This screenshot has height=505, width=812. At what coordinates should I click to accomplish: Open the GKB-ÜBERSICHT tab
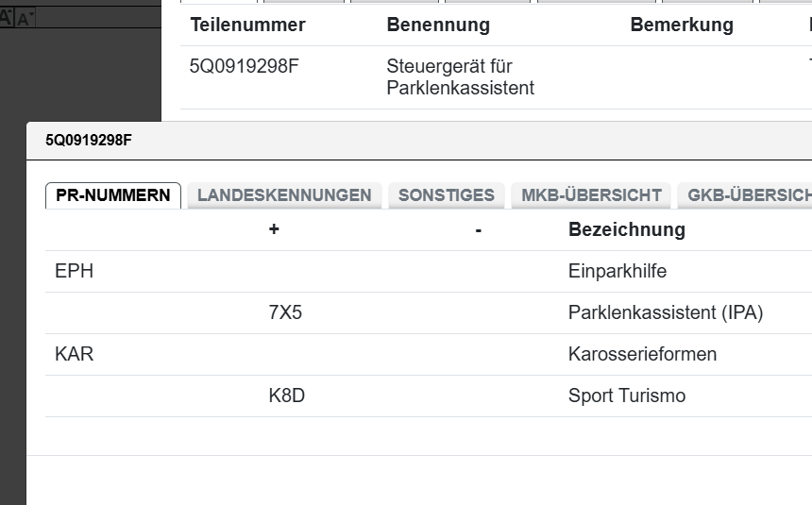[748, 195]
